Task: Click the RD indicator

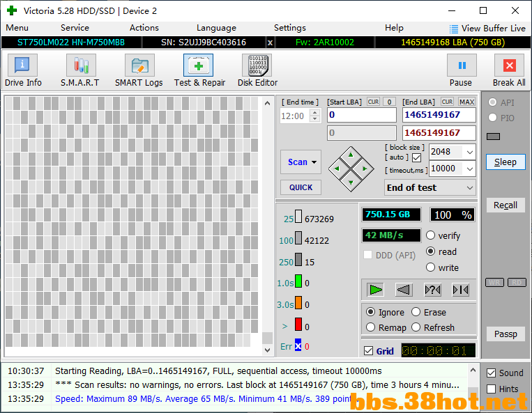Action: (x=517, y=282)
